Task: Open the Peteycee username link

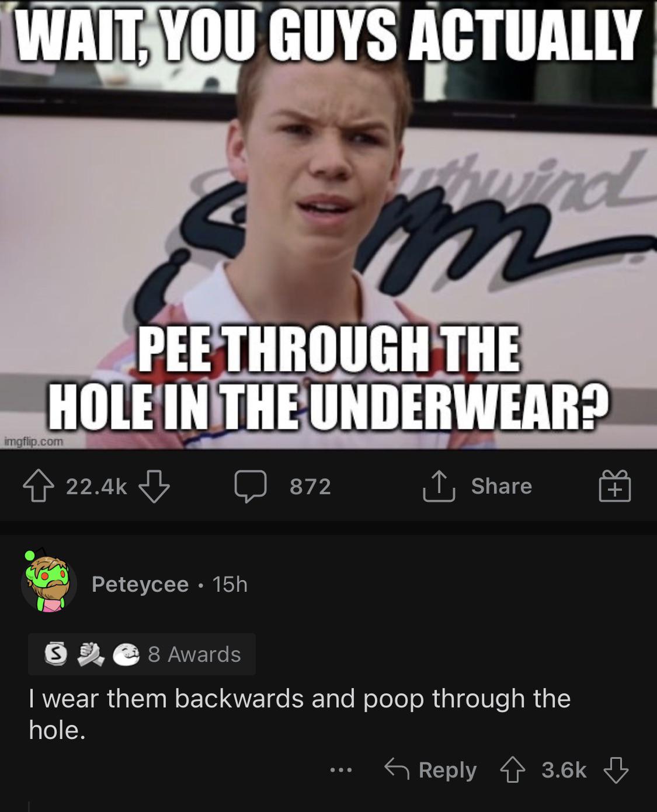Action: click(140, 584)
